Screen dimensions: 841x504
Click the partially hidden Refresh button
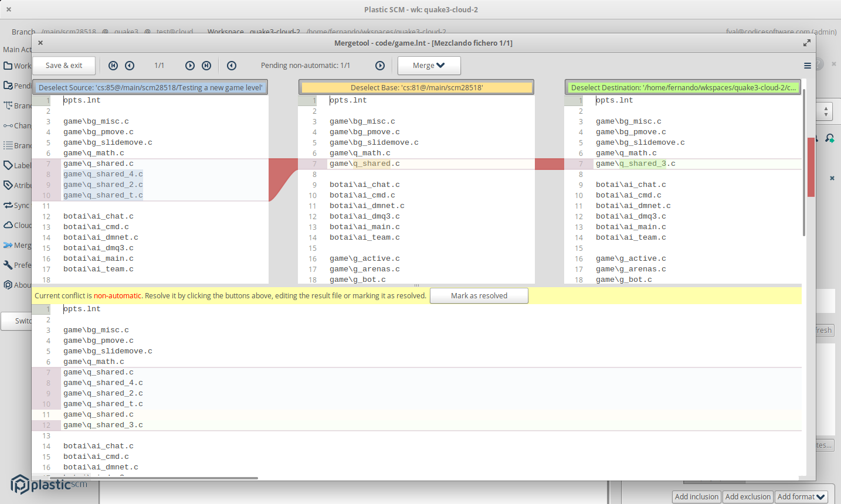click(824, 331)
